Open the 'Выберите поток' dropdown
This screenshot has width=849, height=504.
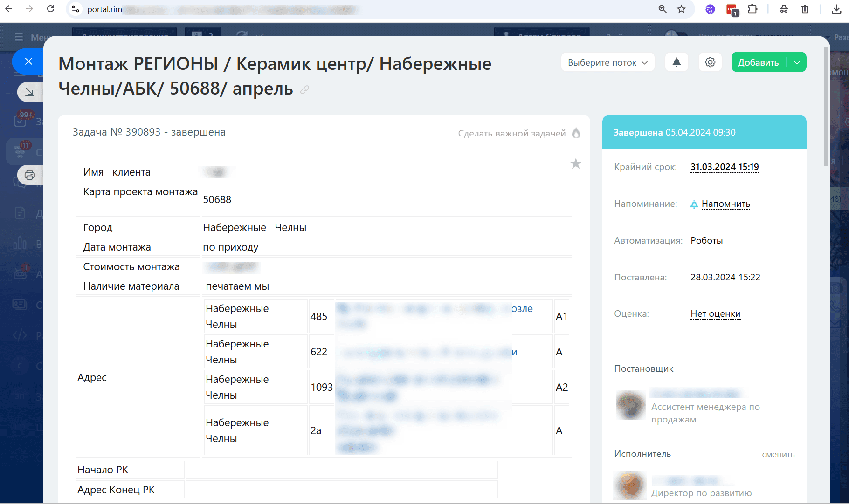tap(607, 62)
